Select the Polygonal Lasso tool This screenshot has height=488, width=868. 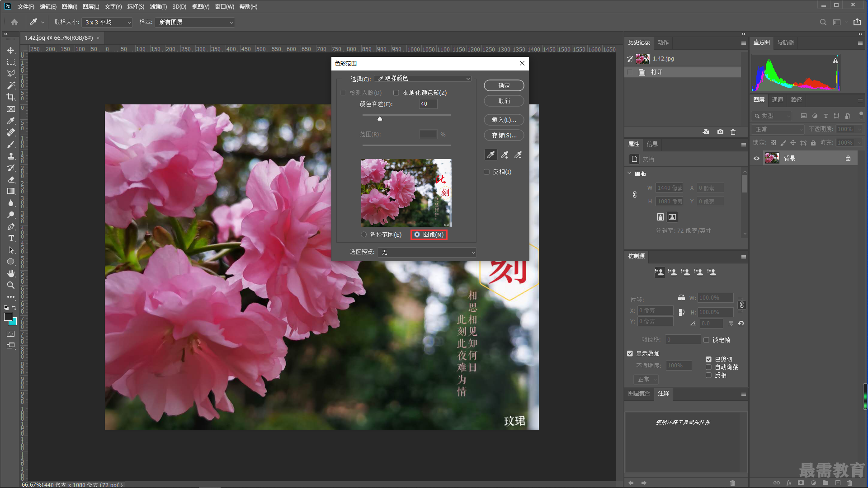click(11, 74)
